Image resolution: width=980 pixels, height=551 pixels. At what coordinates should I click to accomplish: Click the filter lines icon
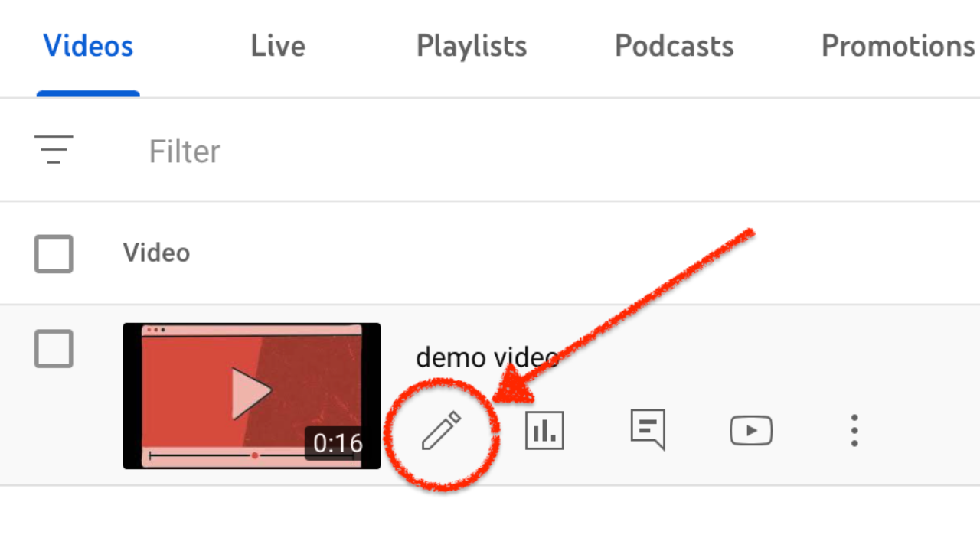(54, 150)
